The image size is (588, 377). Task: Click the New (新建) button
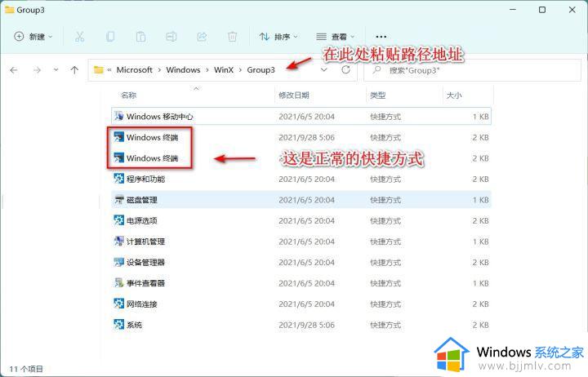[33, 37]
